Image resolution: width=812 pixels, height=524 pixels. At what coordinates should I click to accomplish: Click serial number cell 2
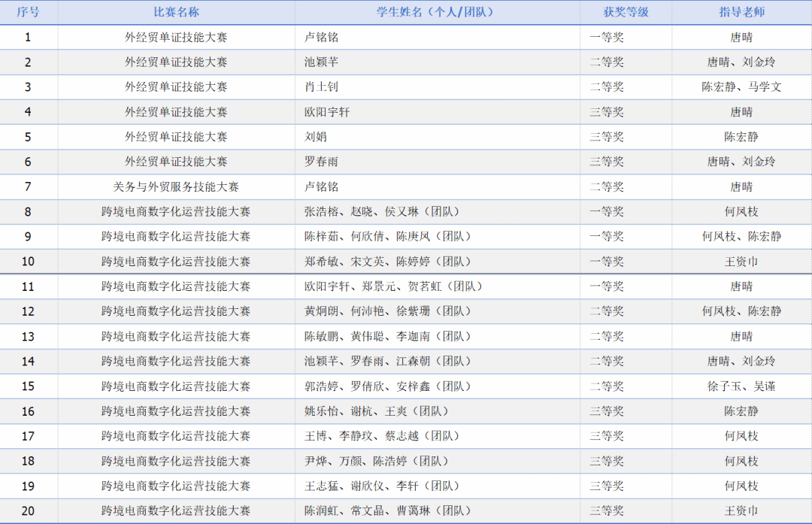(x=28, y=62)
